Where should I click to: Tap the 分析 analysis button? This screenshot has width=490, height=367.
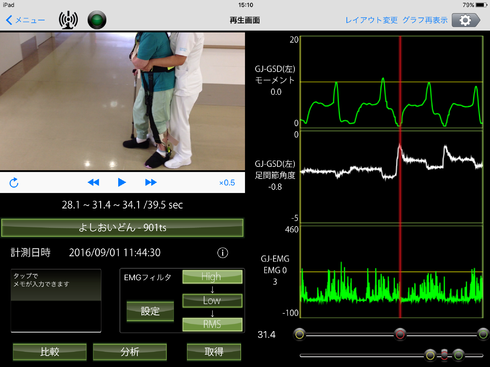point(130,352)
